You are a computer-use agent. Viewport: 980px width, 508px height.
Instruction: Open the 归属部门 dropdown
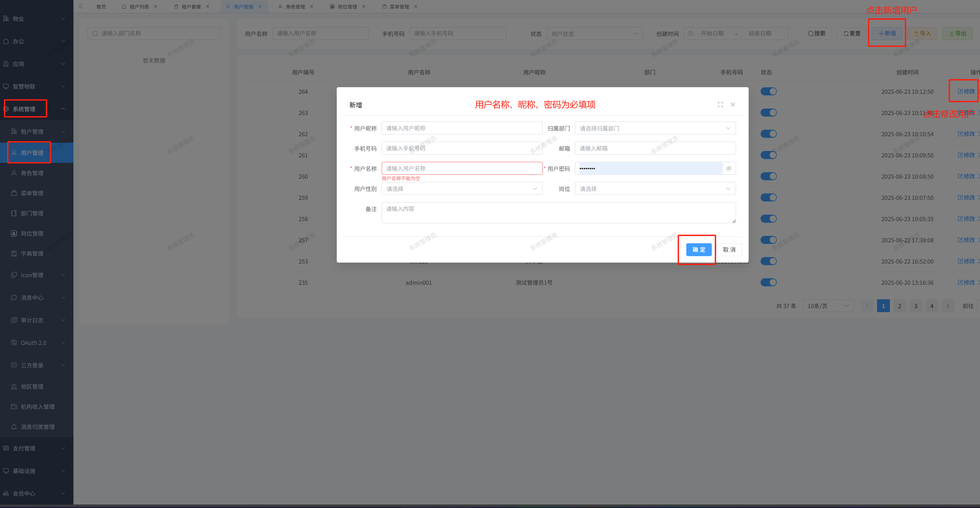click(655, 128)
